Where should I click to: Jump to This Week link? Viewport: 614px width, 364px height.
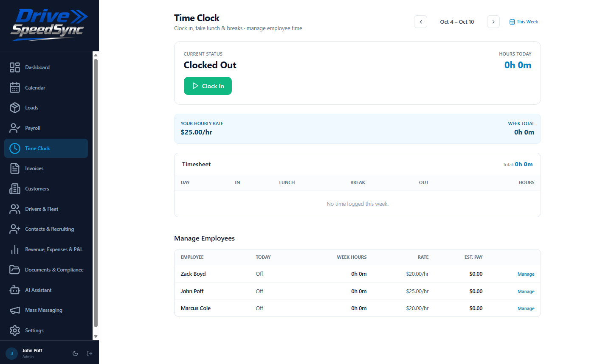click(x=524, y=22)
